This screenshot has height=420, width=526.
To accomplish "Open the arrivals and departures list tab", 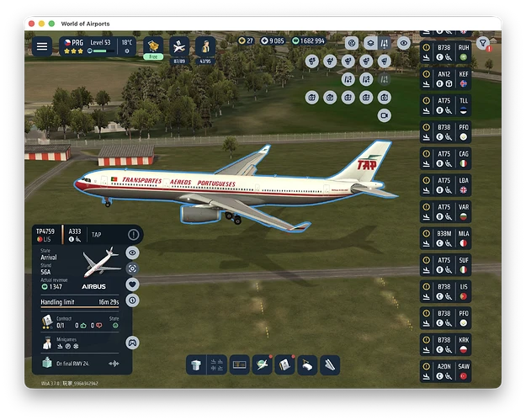I will point(216,365).
